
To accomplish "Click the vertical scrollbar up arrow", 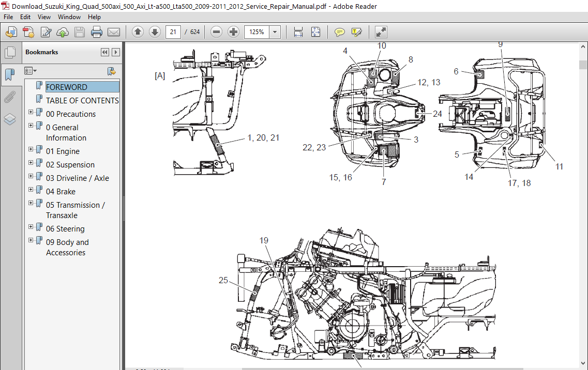I will 583,47.
